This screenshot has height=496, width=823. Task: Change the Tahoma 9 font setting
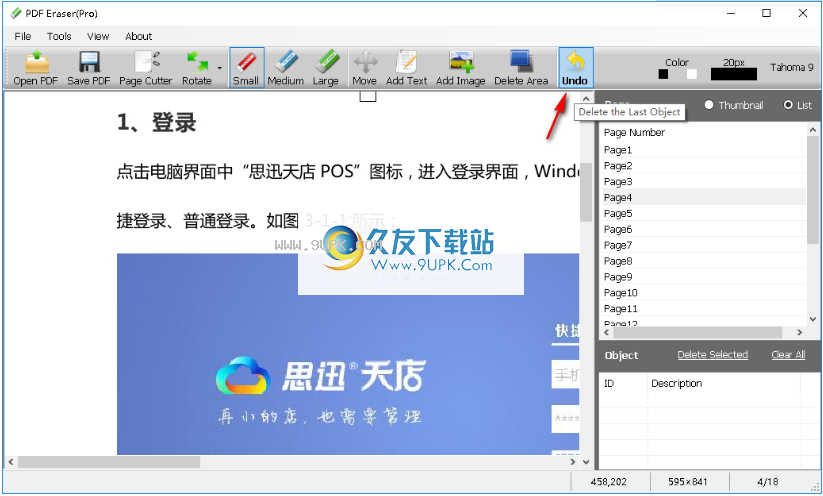tap(792, 67)
